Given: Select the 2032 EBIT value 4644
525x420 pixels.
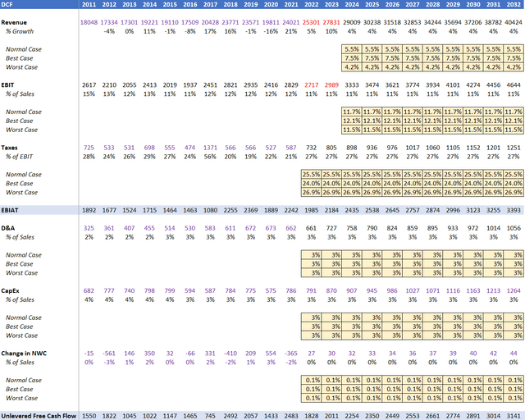Looking at the screenshot, I should coord(514,85).
